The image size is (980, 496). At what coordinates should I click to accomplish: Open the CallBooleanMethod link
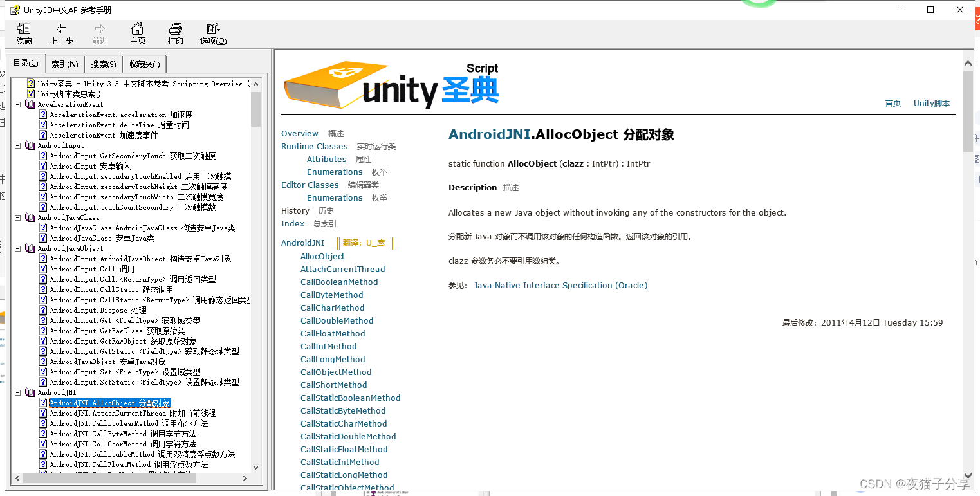pyautogui.click(x=339, y=282)
